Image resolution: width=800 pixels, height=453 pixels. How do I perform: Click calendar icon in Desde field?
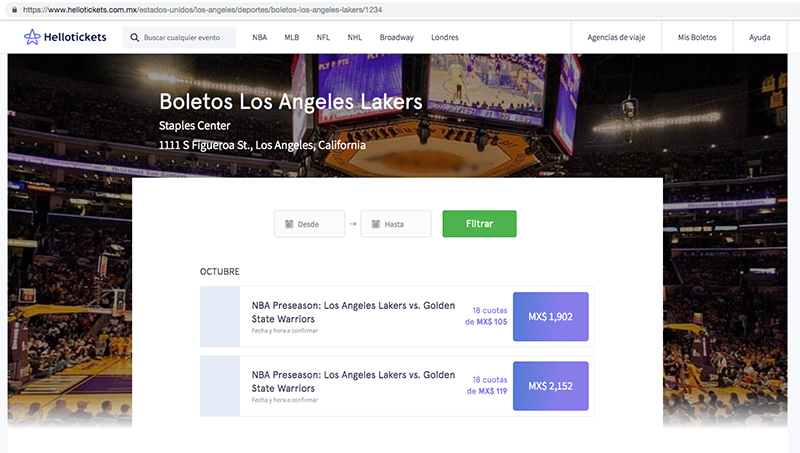click(x=289, y=224)
